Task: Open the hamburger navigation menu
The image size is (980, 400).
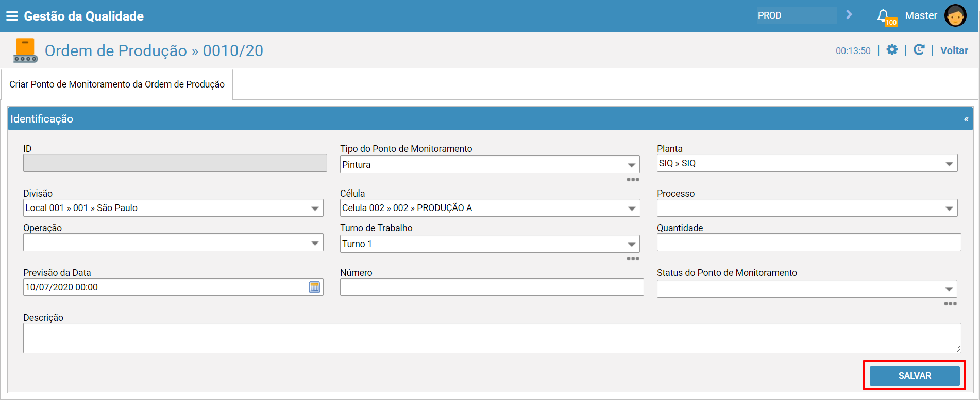Action: [12, 16]
